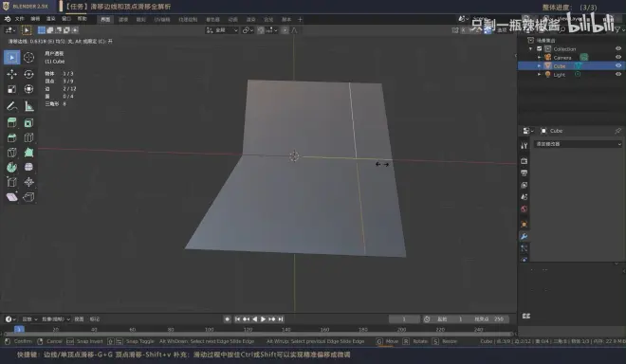Select the Bevel tool
Viewport: 626px width, 364px height.
click(x=12, y=137)
